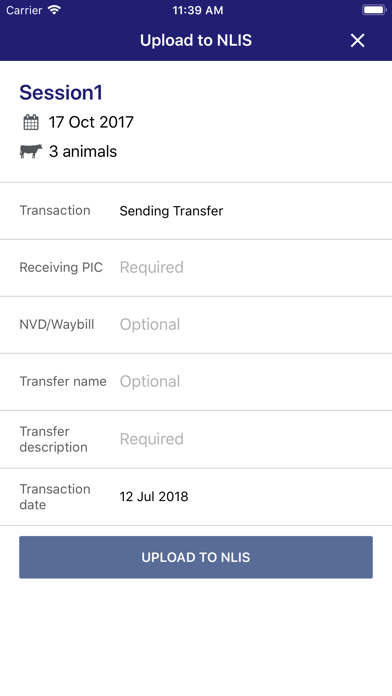Viewport: 392px width, 696px height.
Task: Select the Transfer name optional field
Action: coord(196,382)
